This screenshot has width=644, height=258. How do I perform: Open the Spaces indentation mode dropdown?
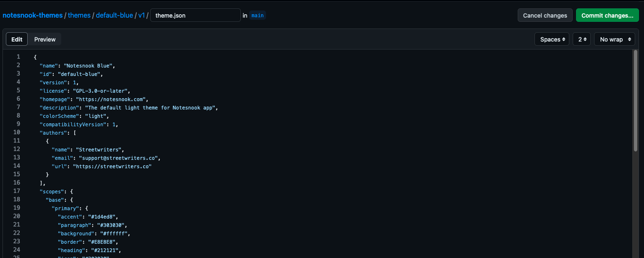(552, 39)
